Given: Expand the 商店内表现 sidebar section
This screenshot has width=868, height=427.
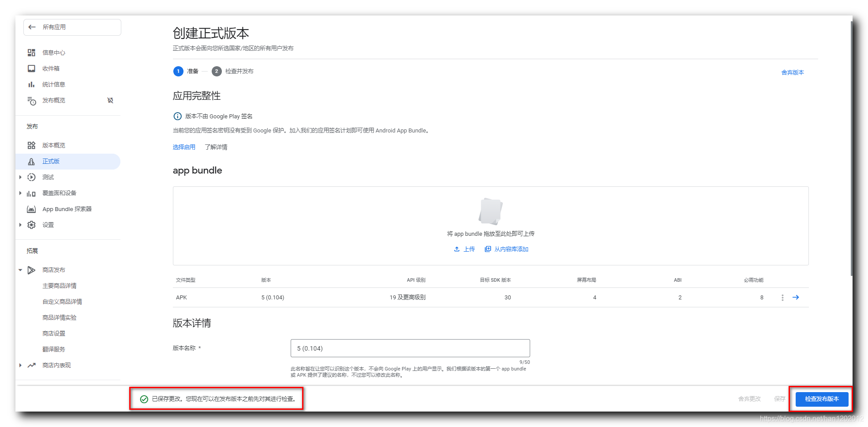Looking at the screenshot, I should click(20, 365).
